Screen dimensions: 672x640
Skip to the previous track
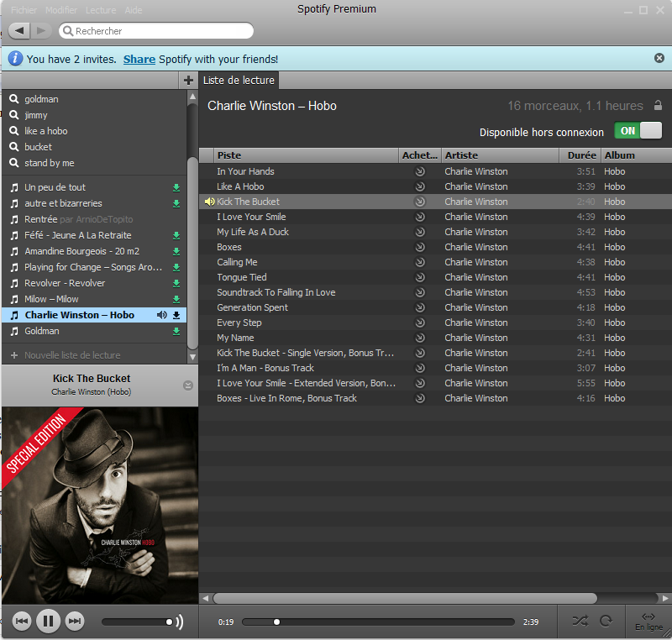[x=22, y=622]
